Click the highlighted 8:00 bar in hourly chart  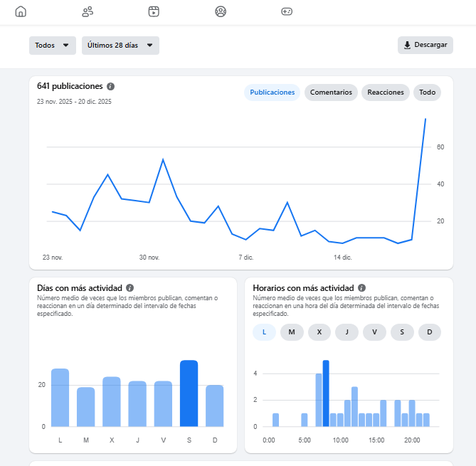tap(326, 393)
